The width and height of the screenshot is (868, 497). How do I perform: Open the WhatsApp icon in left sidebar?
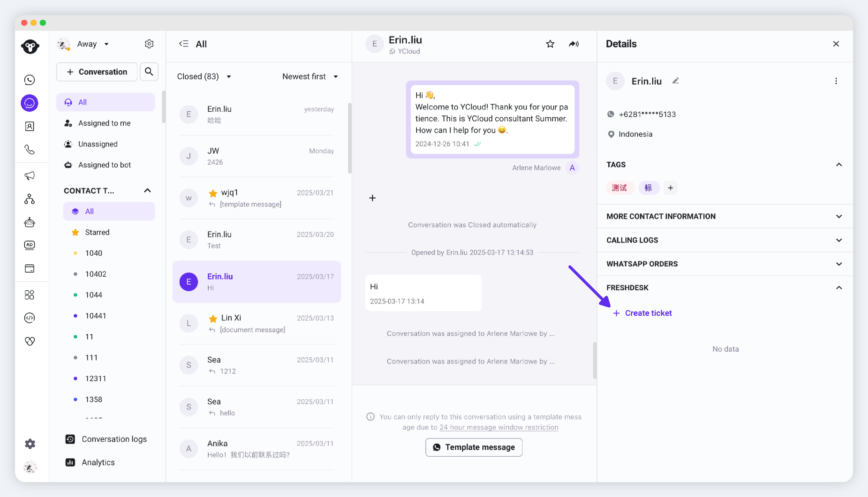coord(30,80)
